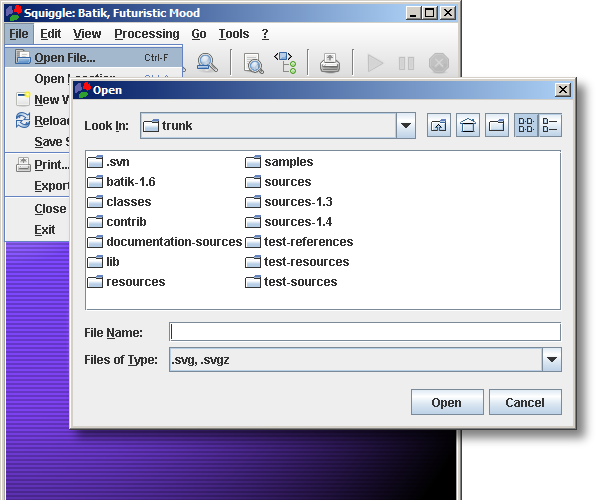Open the ? help menu
600x500 pixels.
[x=265, y=34]
